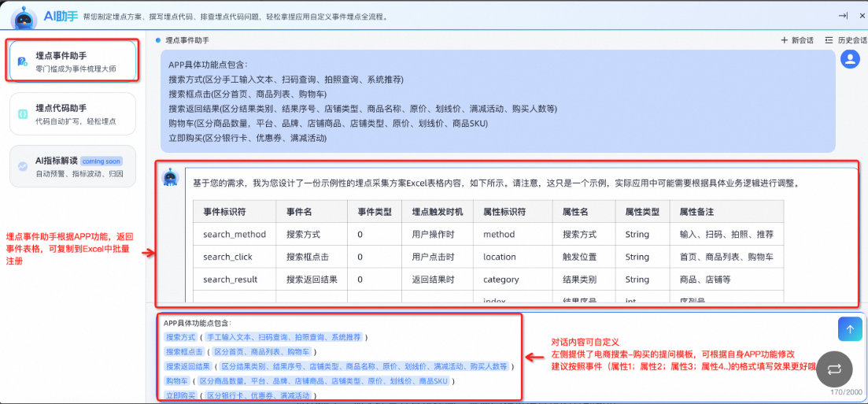Click the 事件名 column header

[312, 212]
